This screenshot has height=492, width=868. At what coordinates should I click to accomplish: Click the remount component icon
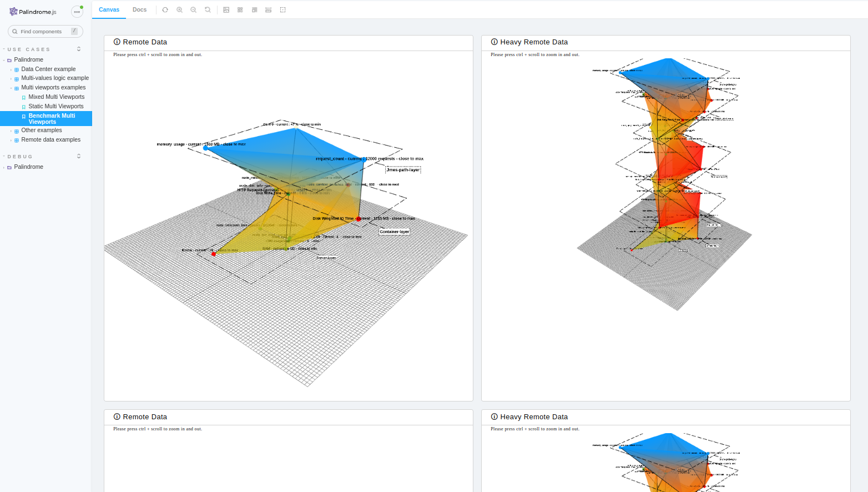[x=165, y=10]
